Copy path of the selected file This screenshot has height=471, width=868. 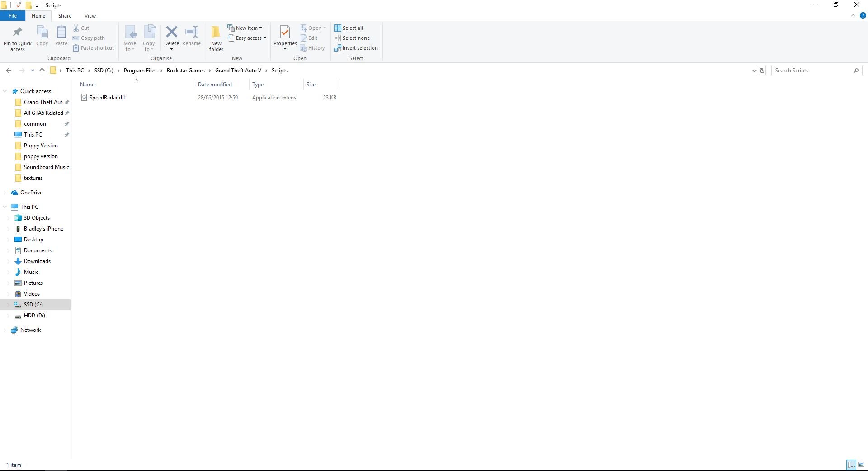(x=89, y=38)
